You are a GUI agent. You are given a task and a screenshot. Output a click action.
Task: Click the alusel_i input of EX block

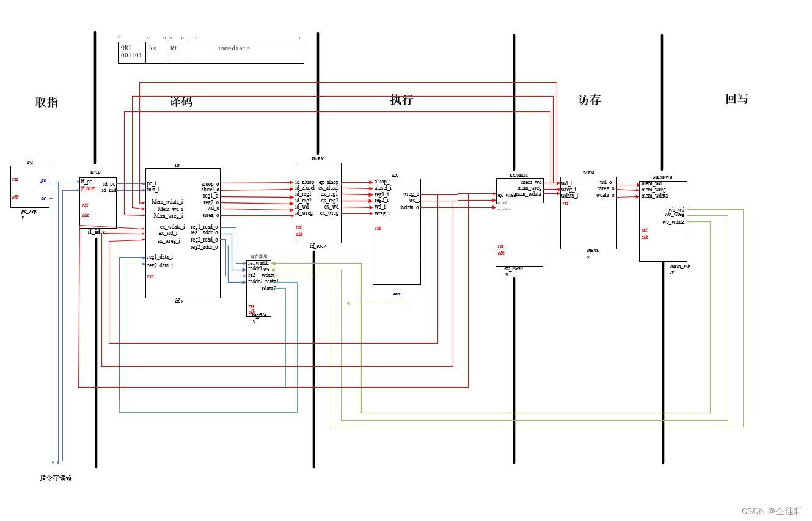[383, 188]
